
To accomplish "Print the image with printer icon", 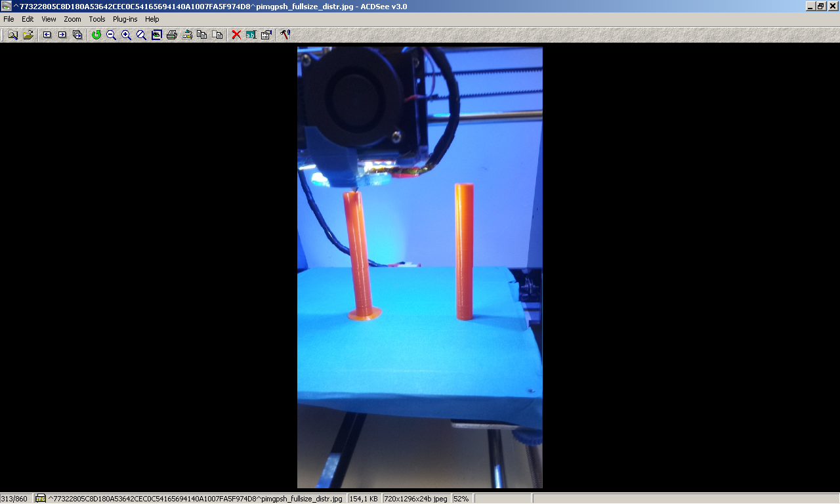I will point(172,35).
